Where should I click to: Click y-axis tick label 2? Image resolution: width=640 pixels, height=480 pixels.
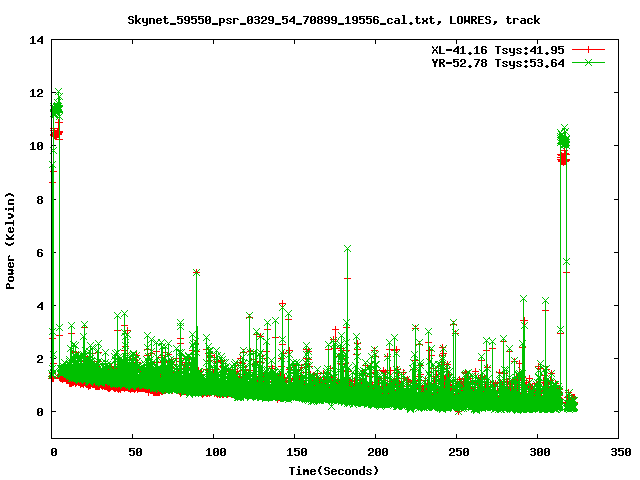[x=40, y=359]
